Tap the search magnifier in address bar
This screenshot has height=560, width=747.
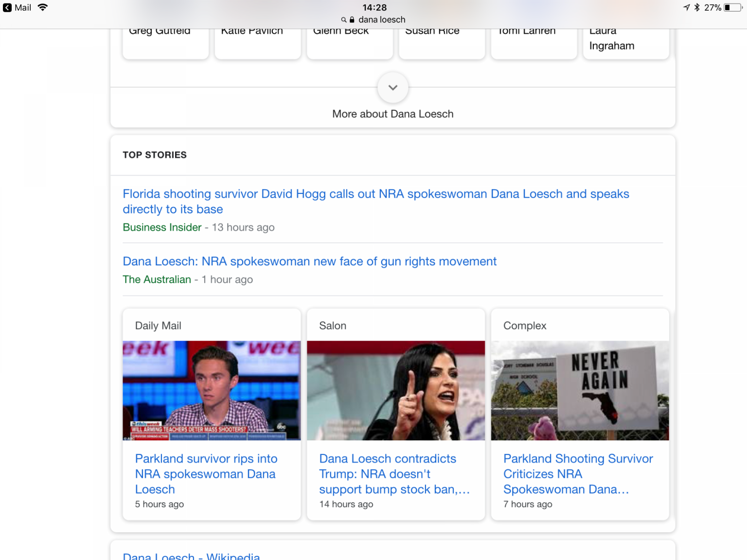344,20
